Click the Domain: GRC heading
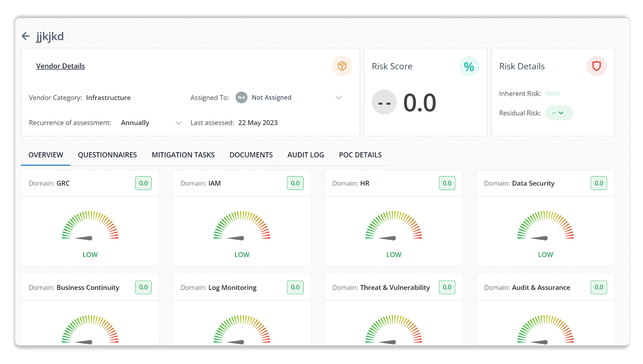Image resolution: width=643 pixels, height=364 pixels. pyautogui.click(x=49, y=183)
